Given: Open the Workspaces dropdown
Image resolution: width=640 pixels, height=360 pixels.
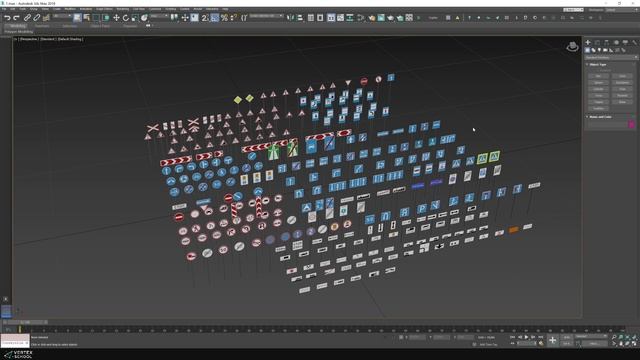Looking at the screenshot, I should [x=621, y=10].
